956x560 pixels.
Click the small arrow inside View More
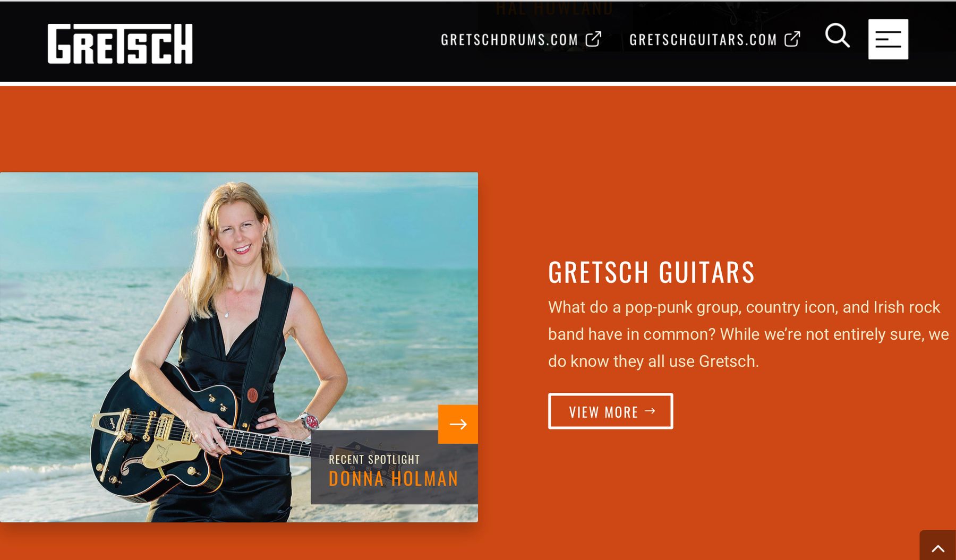(x=650, y=411)
